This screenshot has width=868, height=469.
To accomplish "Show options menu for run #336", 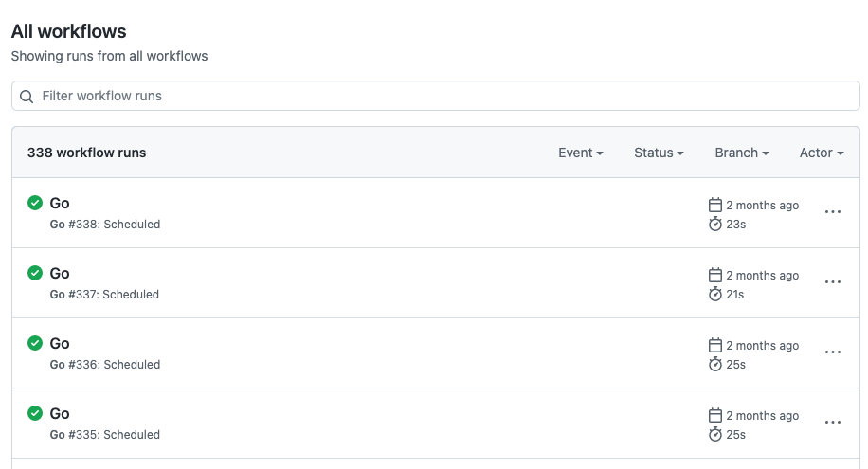I will [x=833, y=352].
